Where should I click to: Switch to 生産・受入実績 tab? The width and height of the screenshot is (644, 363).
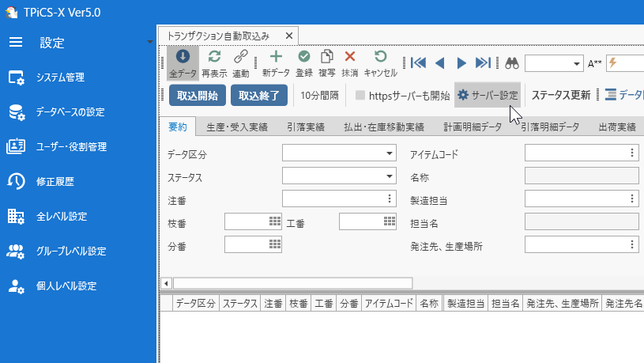click(x=237, y=127)
